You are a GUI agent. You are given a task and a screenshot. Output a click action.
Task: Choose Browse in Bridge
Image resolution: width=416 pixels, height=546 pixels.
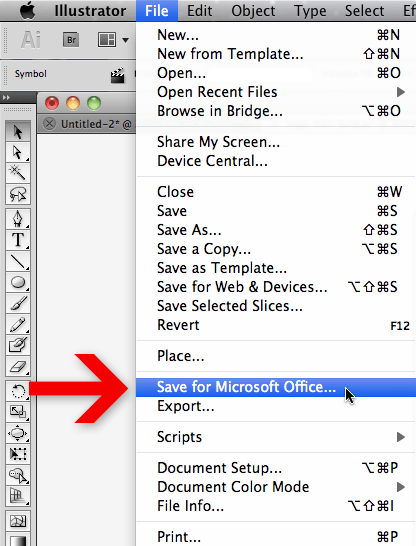click(276, 111)
